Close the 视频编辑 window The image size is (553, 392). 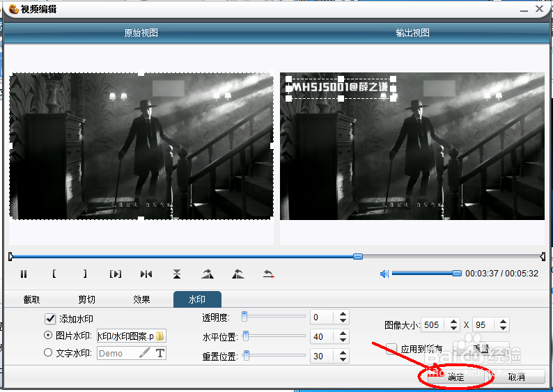click(x=539, y=8)
